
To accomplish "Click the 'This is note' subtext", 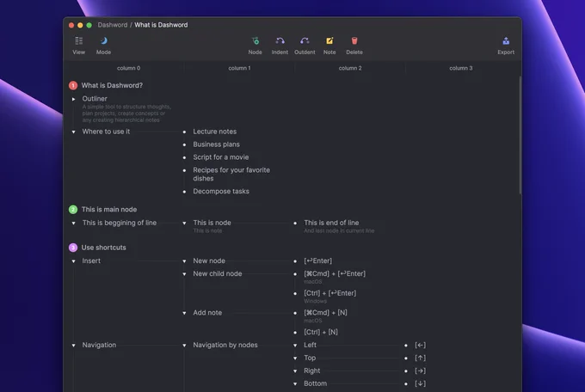I will [207, 231].
